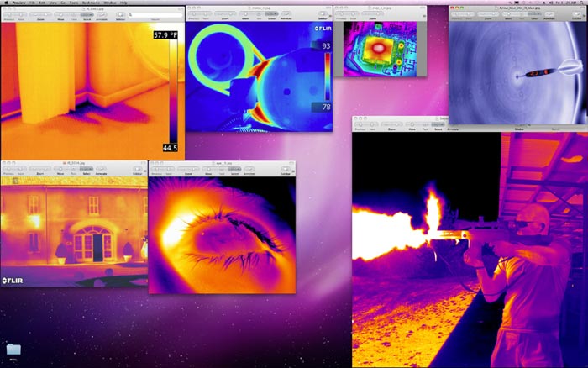Expand toolbar overflow chevron in circuit chip window
The height and width of the screenshot is (368, 588).
[424, 16]
